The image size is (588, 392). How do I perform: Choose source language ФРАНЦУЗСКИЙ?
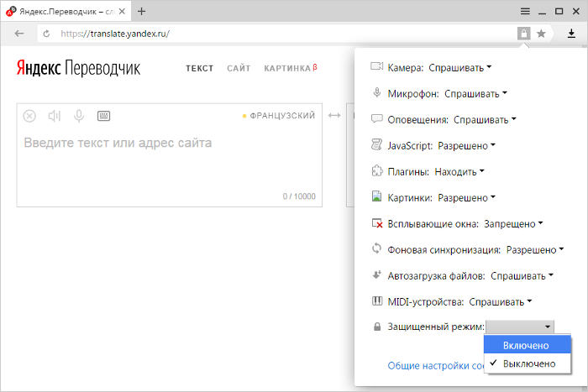tap(279, 116)
